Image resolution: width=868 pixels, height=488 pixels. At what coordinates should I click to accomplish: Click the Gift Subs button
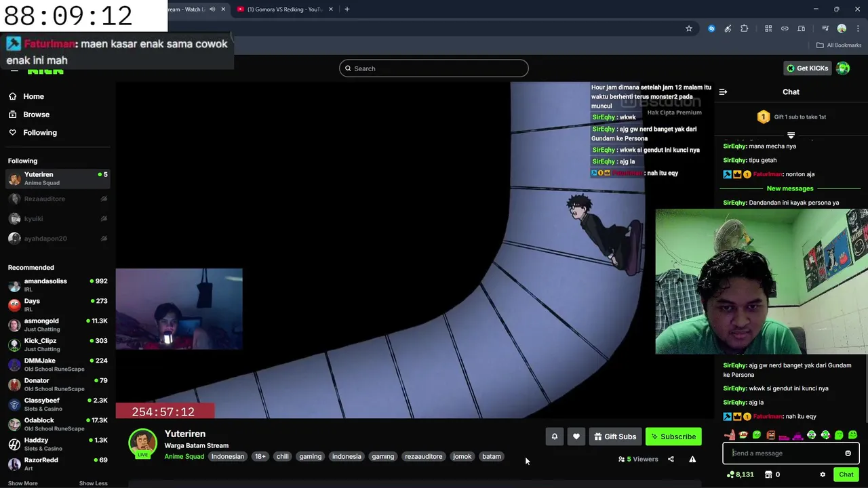pos(615,437)
